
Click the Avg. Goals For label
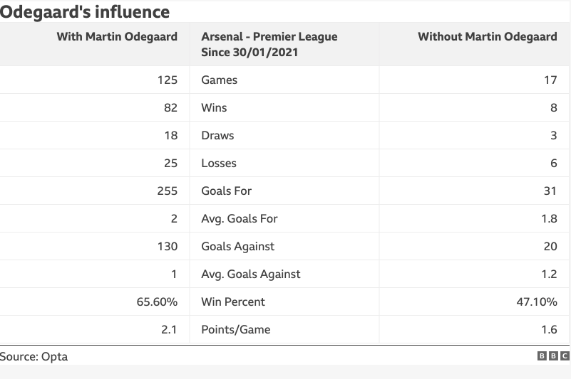(239, 219)
